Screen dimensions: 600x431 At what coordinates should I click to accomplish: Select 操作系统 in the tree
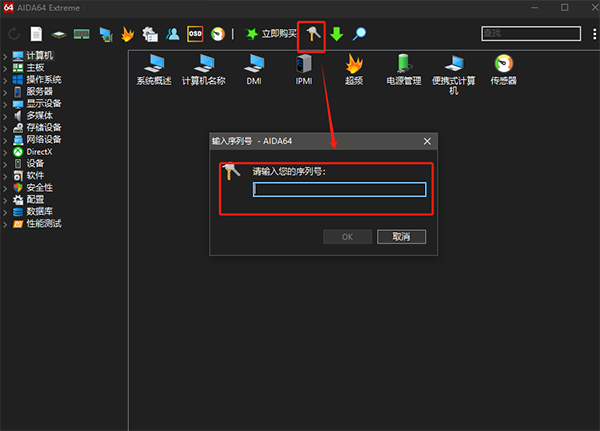coord(44,80)
